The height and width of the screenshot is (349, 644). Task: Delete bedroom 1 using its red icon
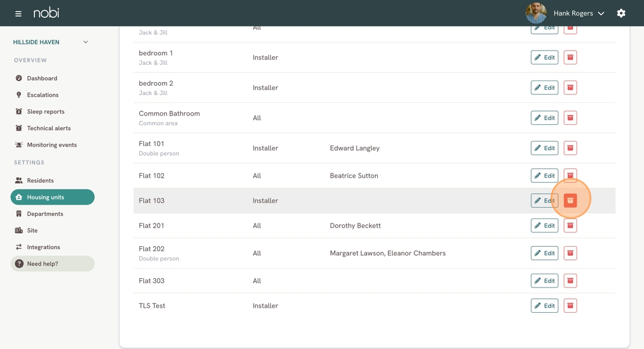tap(570, 57)
